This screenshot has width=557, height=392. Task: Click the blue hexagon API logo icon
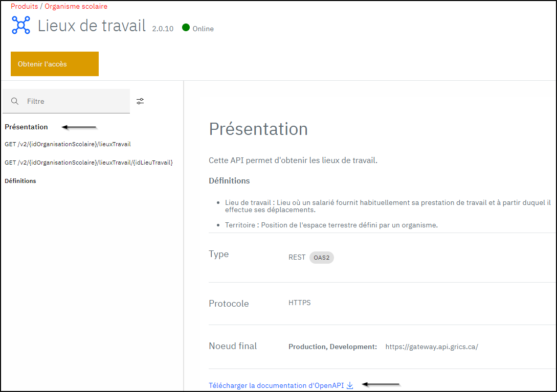tap(20, 25)
